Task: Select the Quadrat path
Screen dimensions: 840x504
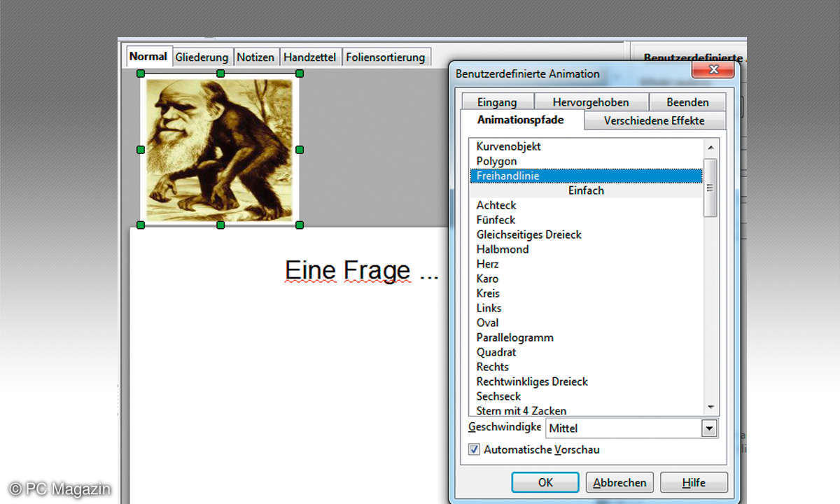Action: [x=586, y=352]
